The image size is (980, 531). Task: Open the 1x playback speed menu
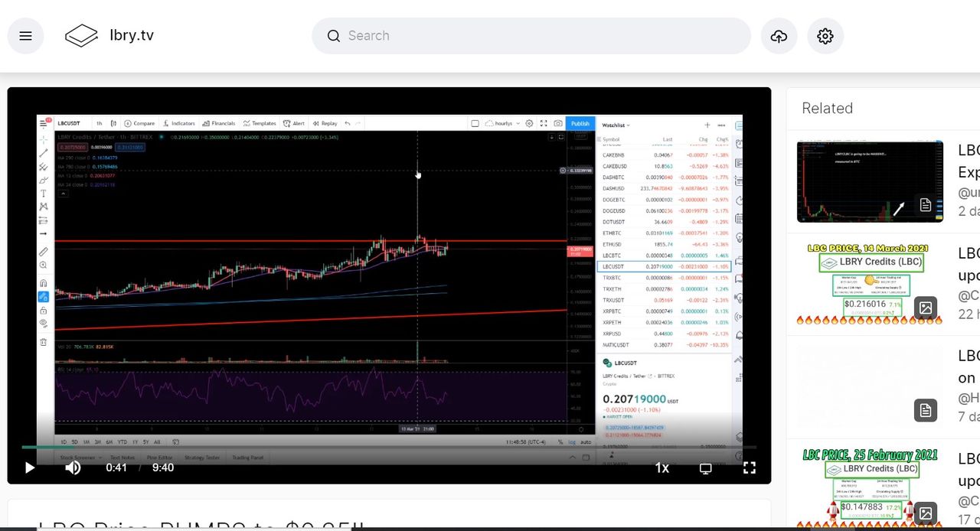pyautogui.click(x=662, y=467)
